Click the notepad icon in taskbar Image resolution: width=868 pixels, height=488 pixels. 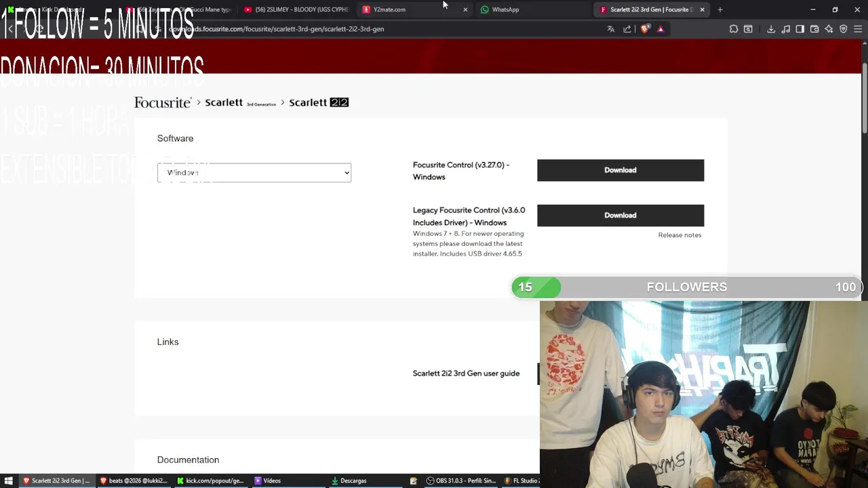coord(414,481)
